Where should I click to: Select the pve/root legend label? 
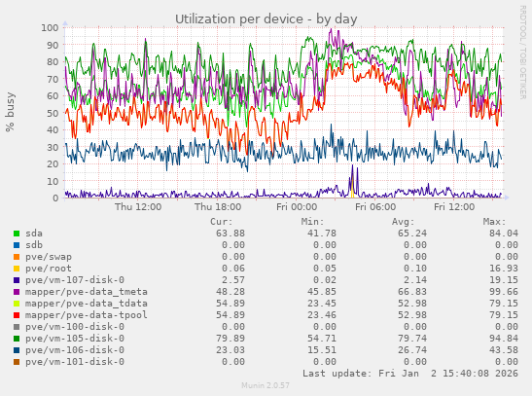(x=49, y=269)
